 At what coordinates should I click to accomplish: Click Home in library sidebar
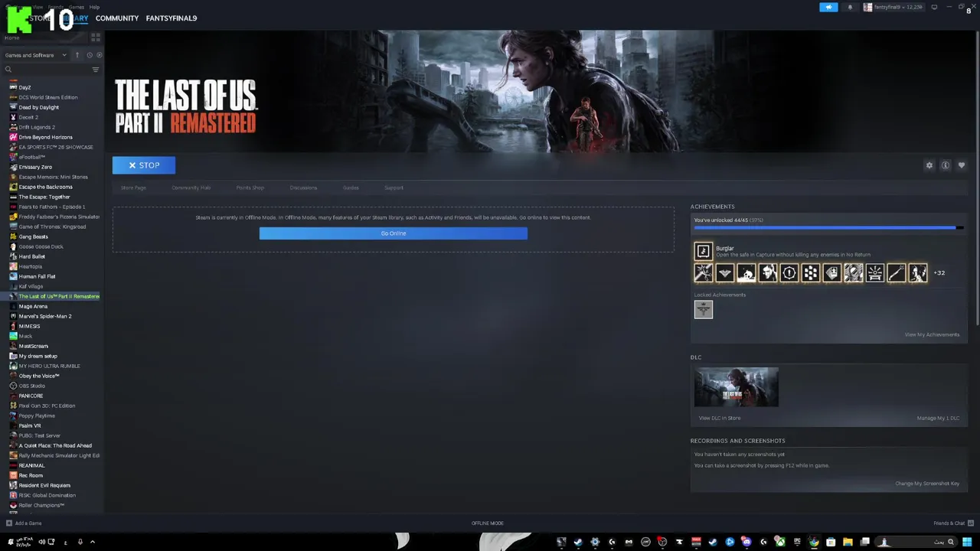[x=12, y=37]
